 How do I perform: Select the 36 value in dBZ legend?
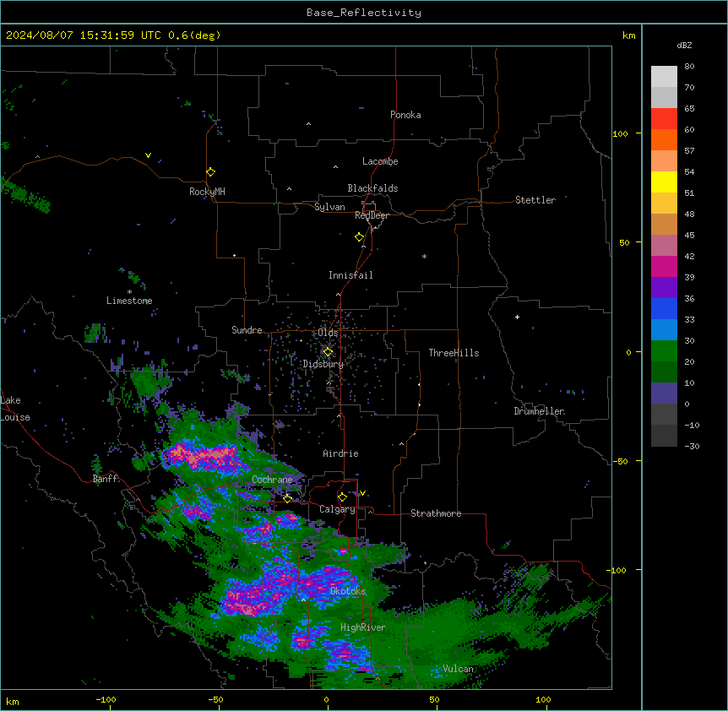click(689, 298)
